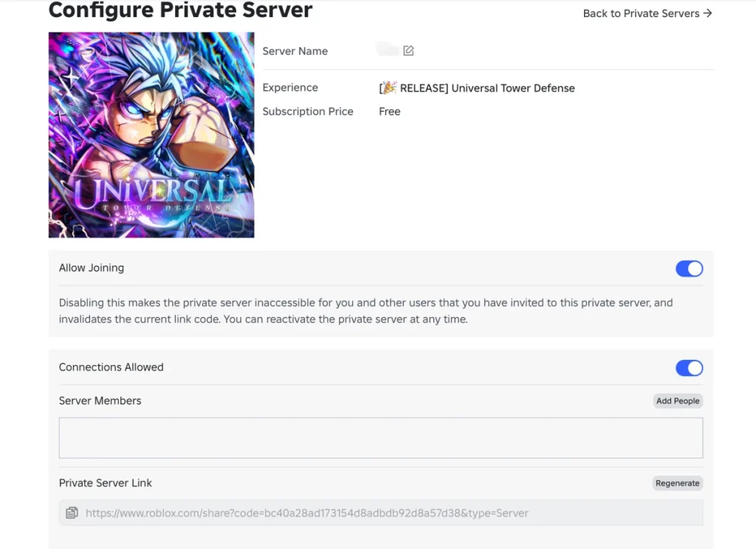The height and width of the screenshot is (549, 756).
Task: Click the Server Members input box
Action: 381,438
